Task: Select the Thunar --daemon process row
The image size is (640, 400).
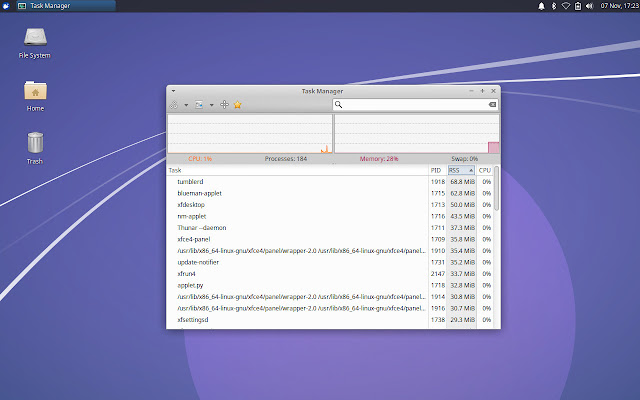Action: pos(330,228)
